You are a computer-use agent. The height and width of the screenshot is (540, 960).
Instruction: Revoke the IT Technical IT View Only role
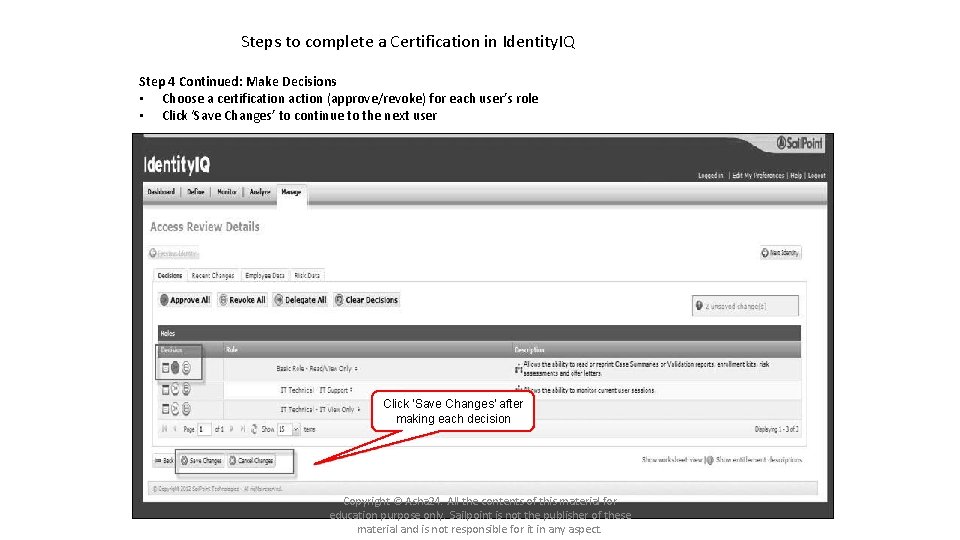[186, 409]
